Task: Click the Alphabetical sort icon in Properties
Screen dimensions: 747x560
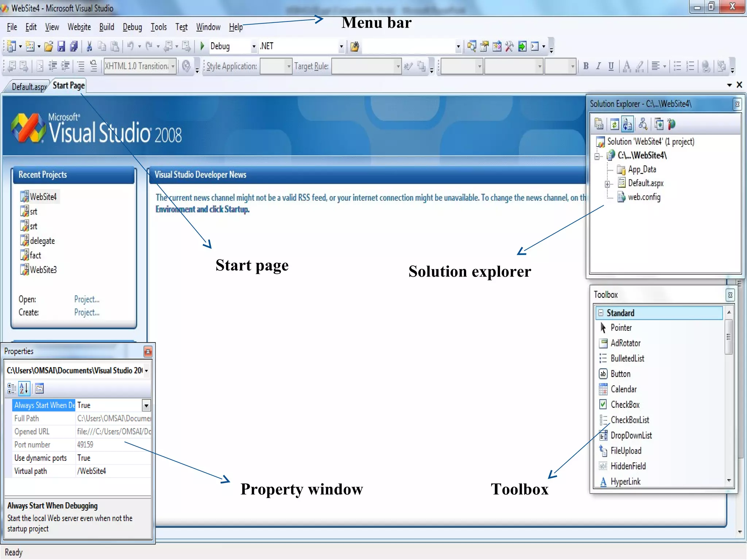Action: coord(24,389)
